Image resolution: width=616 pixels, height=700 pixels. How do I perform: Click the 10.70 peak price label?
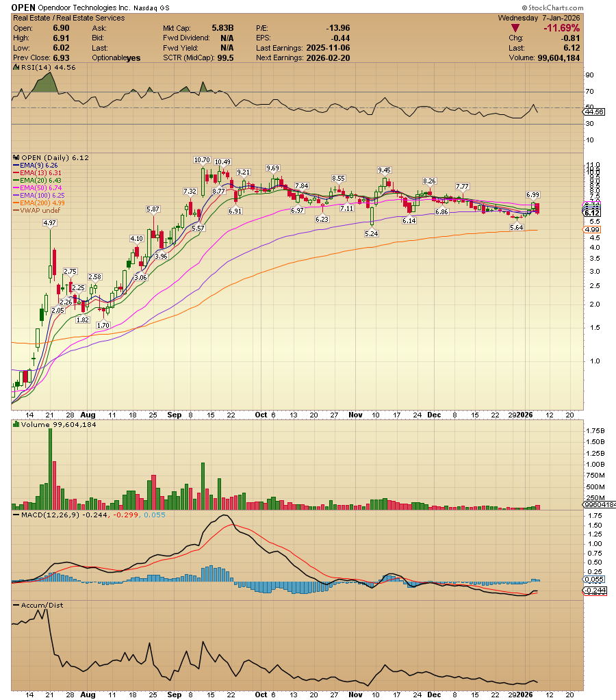[202, 160]
